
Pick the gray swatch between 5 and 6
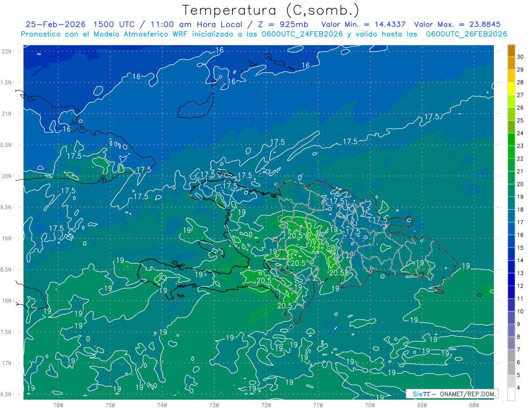click(x=512, y=368)
